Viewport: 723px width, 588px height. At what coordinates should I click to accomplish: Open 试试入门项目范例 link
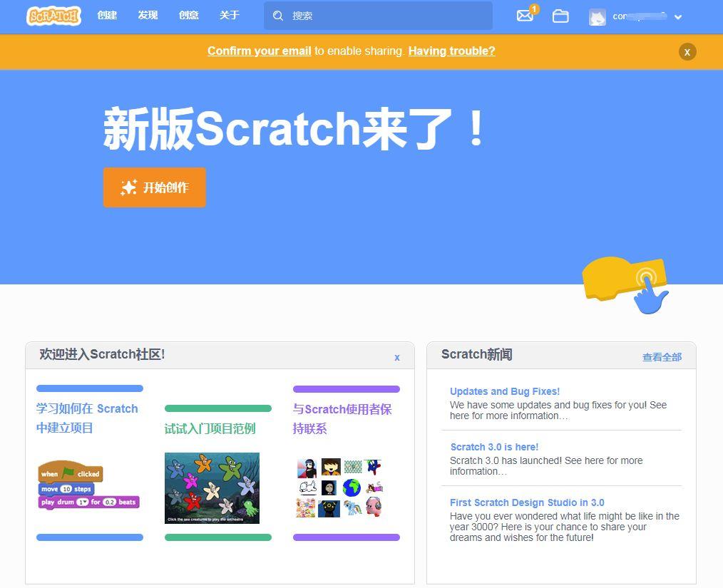[x=210, y=428]
